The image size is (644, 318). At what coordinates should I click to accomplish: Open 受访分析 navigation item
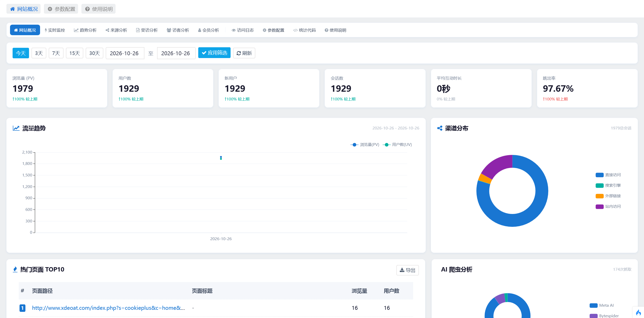tap(147, 30)
